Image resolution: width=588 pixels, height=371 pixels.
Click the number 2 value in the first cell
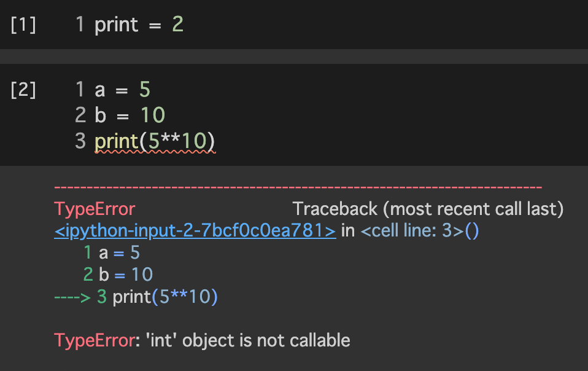click(x=177, y=25)
